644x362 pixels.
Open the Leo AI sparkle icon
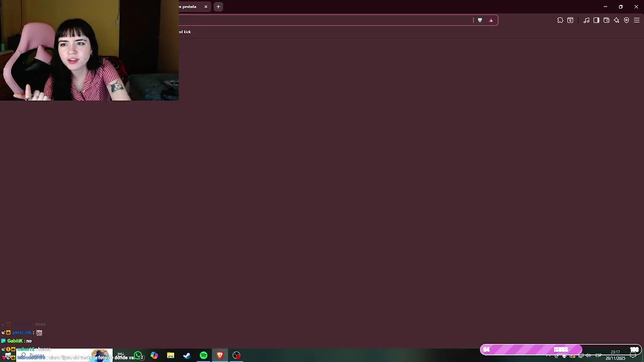pyautogui.click(x=616, y=20)
